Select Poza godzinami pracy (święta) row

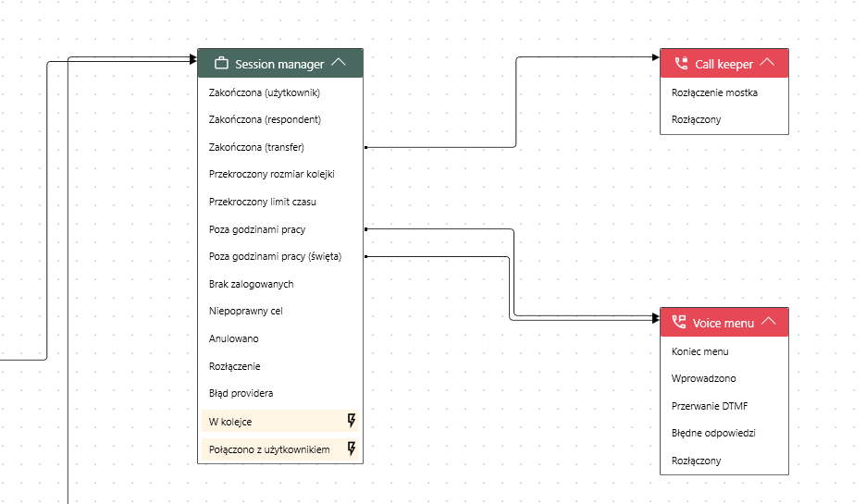tap(275, 256)
